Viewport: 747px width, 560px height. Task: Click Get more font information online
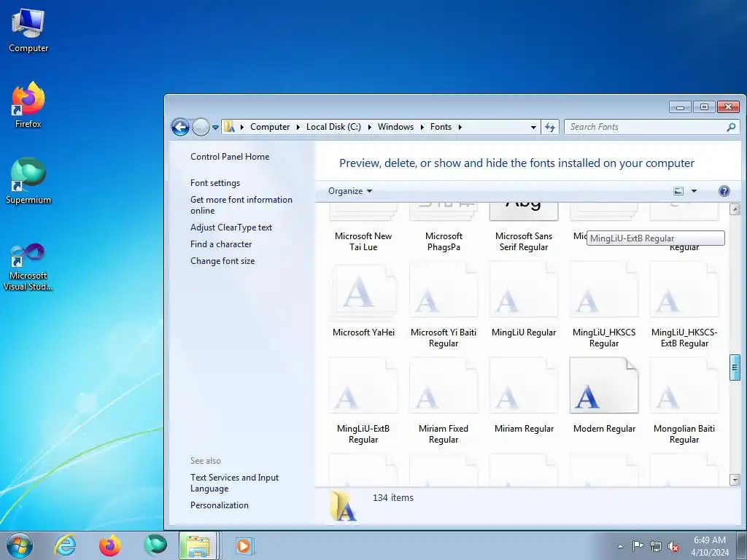pyautogui.click(x=241, y=205)
